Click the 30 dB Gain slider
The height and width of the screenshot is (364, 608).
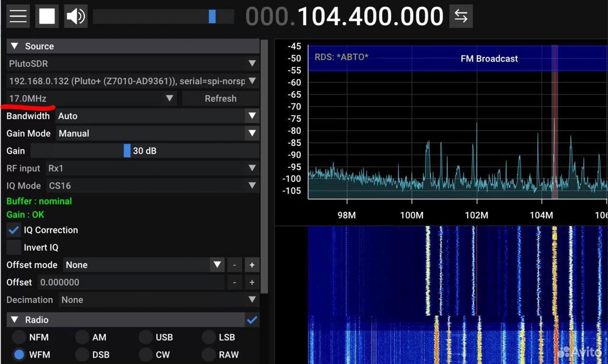click(x=127, y=151)
